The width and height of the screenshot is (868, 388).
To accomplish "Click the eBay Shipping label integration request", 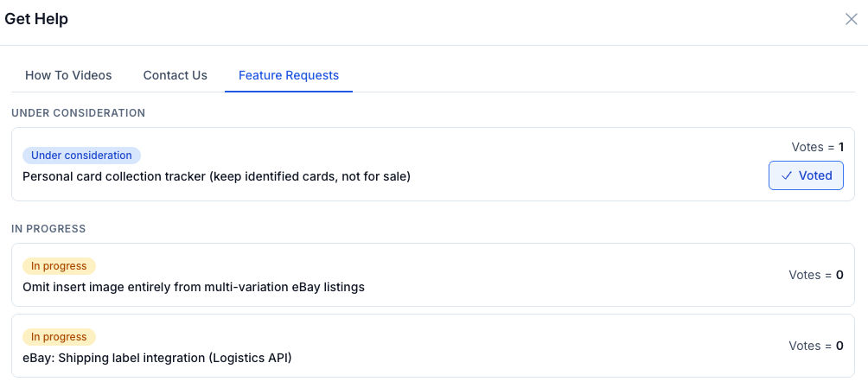I will coord(157,358).
